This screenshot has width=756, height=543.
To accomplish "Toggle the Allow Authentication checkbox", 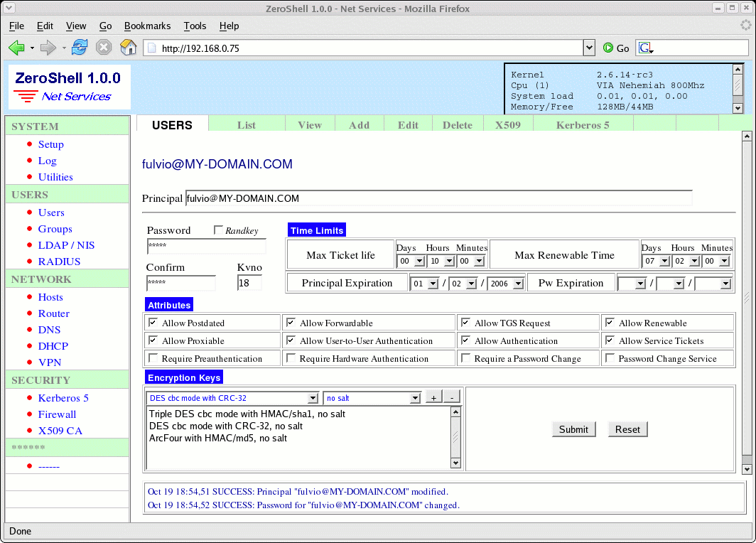I will point(465,340).
